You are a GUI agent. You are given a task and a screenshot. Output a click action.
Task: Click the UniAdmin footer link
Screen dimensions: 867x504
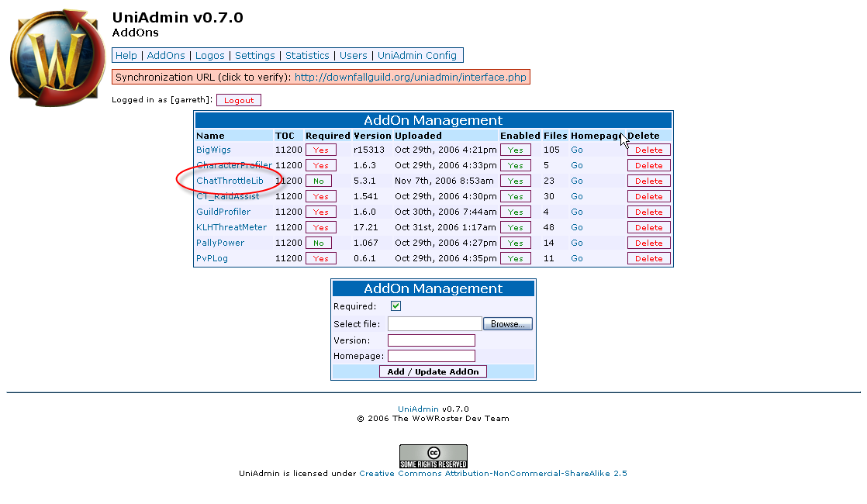418,409
